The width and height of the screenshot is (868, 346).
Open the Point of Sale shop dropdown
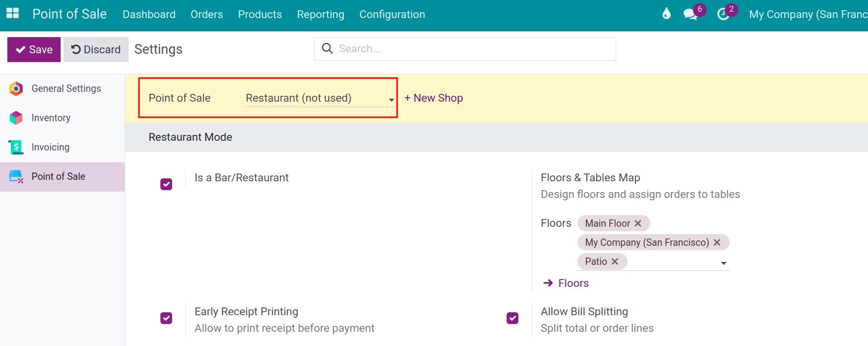(320, 98)
